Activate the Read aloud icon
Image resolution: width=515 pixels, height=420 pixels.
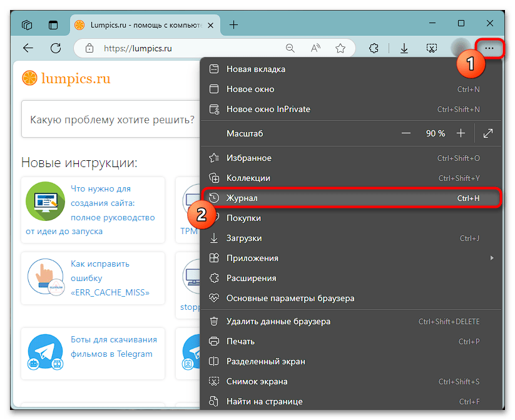[315, 48]
